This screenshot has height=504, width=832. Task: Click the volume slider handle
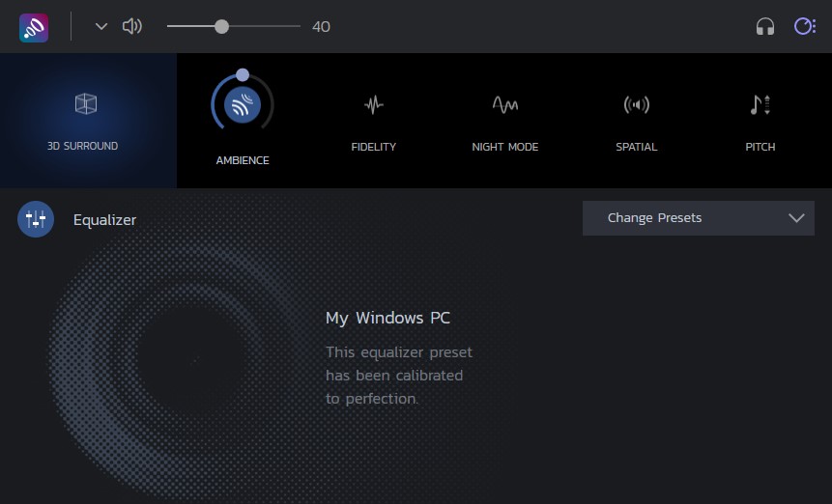pos(221,27)
